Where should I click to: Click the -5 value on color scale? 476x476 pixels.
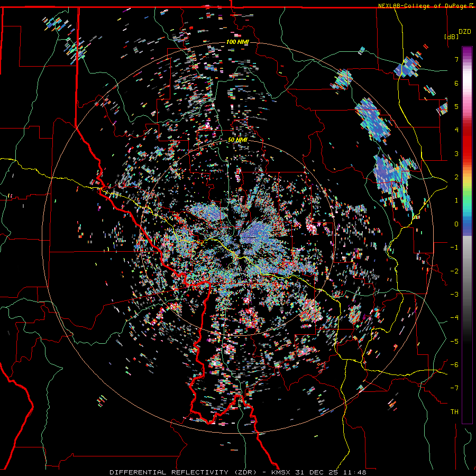pyautogui.click(x=454, y=342)
